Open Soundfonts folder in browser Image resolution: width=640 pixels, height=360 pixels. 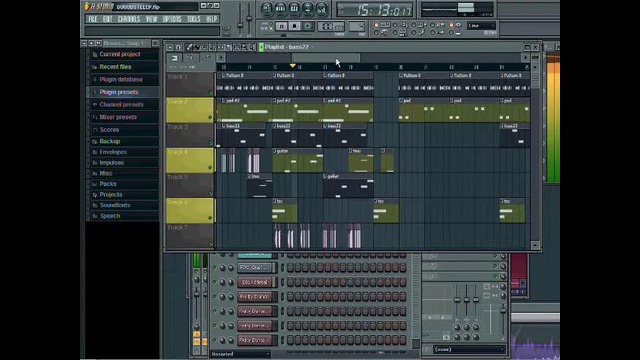tap(115, 205)
